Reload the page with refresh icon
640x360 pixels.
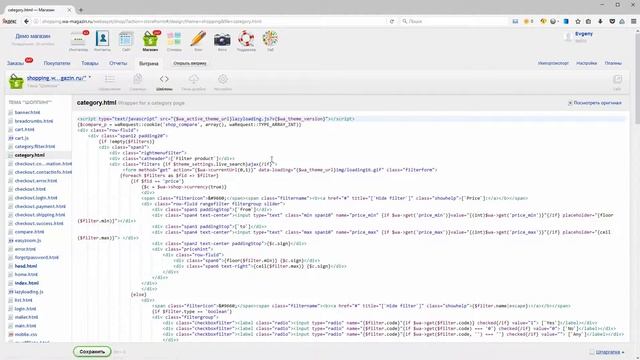[x=392, y=21]
